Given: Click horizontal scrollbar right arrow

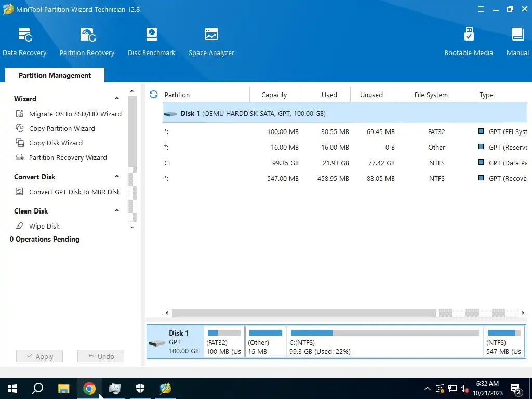Looking at the screenshot, I should tap(523, 313).
